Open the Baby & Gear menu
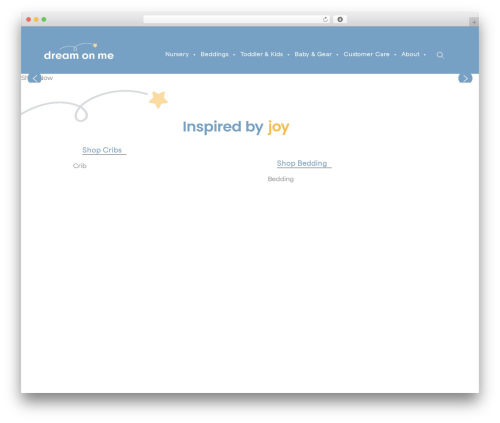The width and height of the screenshot is (500, 423). pyautogui.click(x=313, y=54)
